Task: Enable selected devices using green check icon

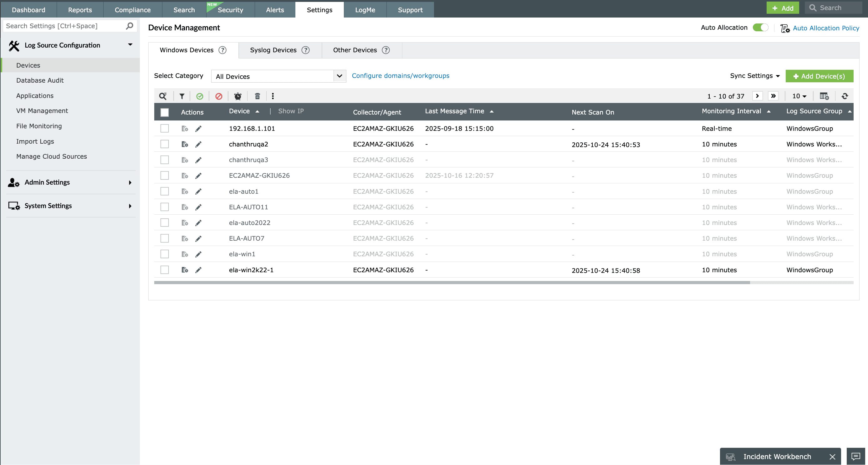Action: click(x=200, y=96)
